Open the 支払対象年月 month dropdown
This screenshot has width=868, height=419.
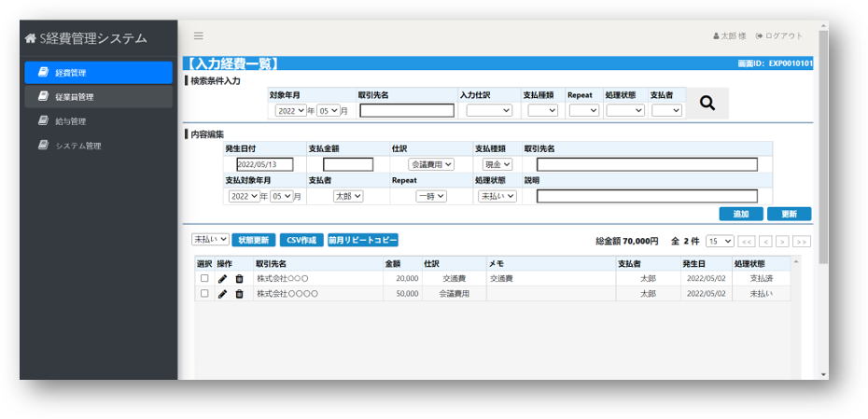pos(282,197)
